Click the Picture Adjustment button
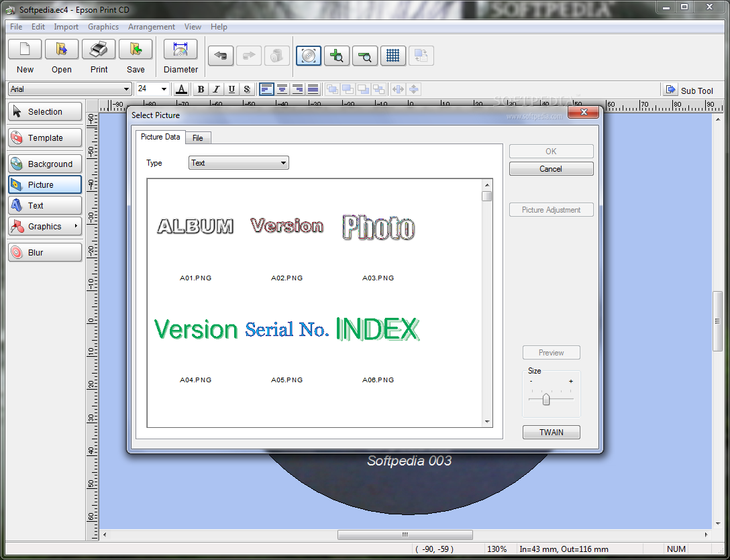The height and width of the screenshot is (560, 730). [552, 210]
